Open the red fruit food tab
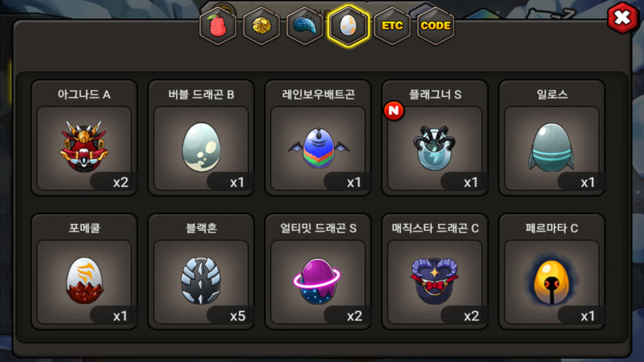This screenshot has width=644, height=362. [218, 26]
